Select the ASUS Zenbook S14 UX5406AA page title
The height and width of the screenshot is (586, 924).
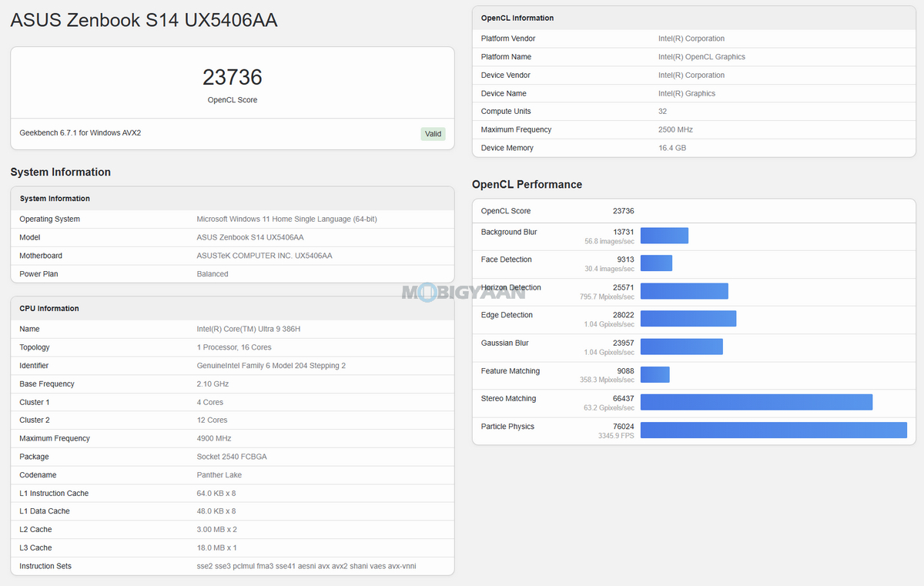pos(144,21)
